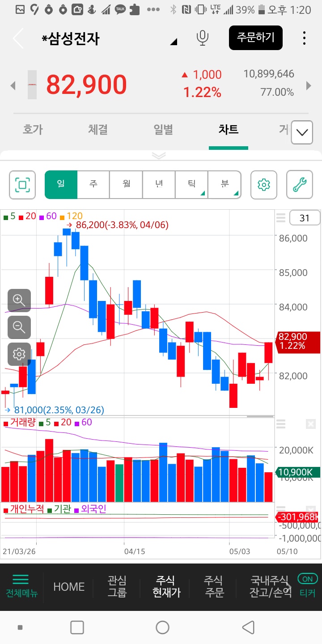Tap the fullscreen chart icon
Image resolution: width=322 pixels, height=644 pixels.
click(x=22, y=184)
